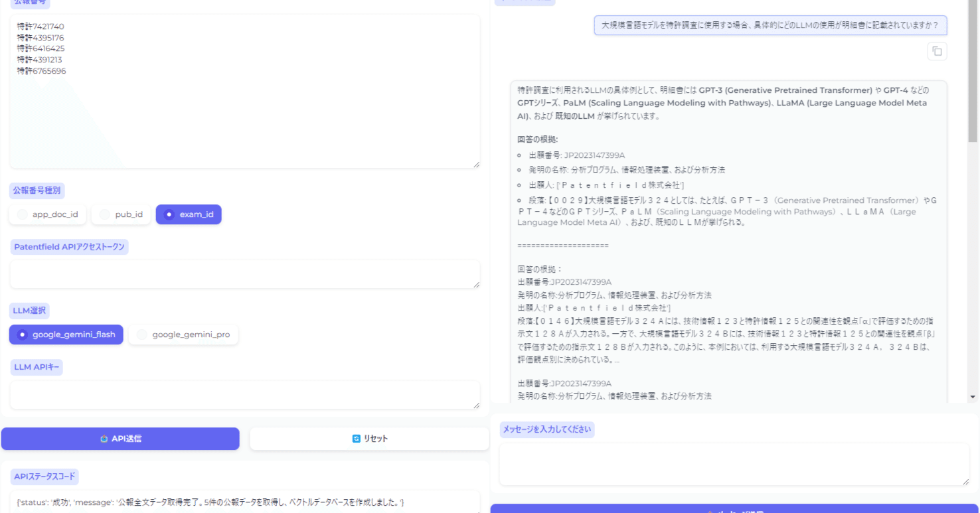Select the app_doc_id radio option
The height and width of the screenshot is (513, 980).
[x=47, y=214]
